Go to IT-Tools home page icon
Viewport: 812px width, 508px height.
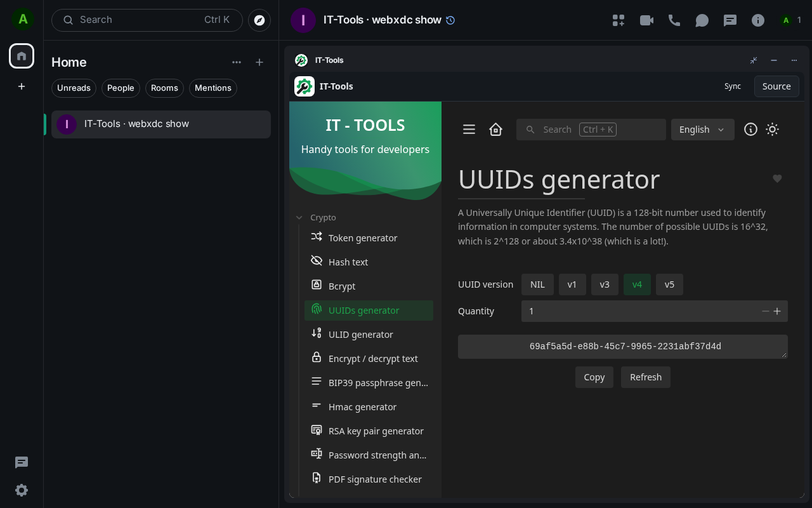(x=496, y=130)
